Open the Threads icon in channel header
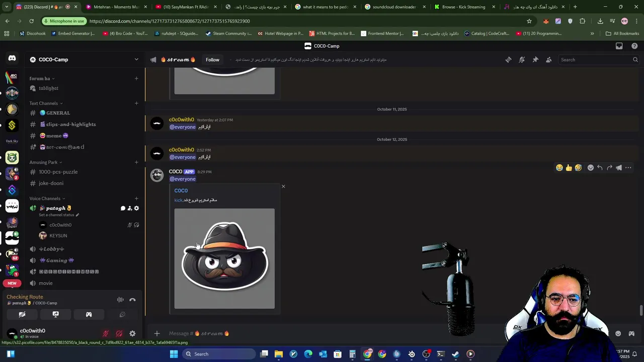 coord(508,60)
